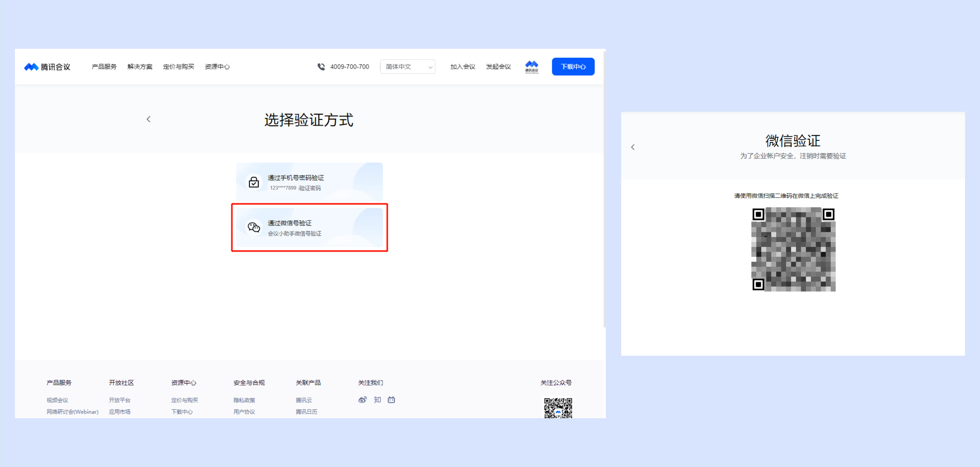
Task: Click the instruction 请使用微信扫描二维码在微信上完成验证
Action: click(786, 196)
